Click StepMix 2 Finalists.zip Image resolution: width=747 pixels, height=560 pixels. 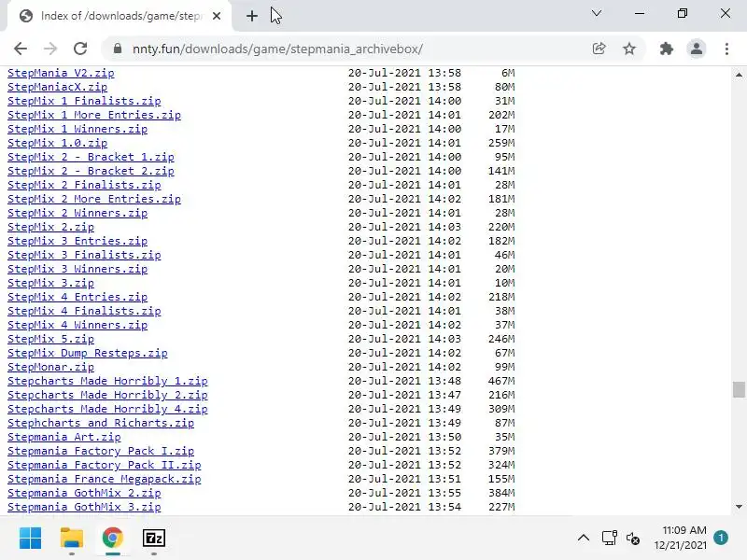84,185
